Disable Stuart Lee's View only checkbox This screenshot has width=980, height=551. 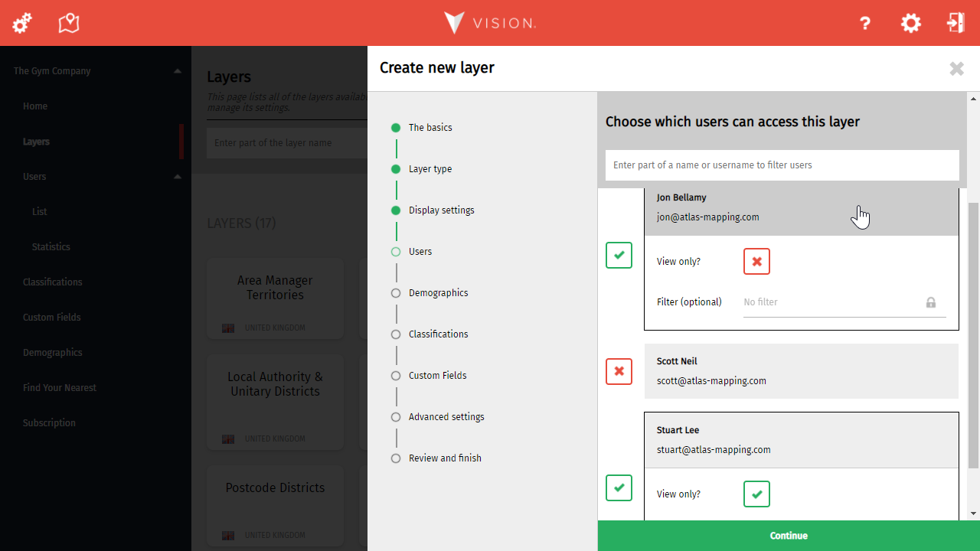pyautogui.click(x=756, y=494)
